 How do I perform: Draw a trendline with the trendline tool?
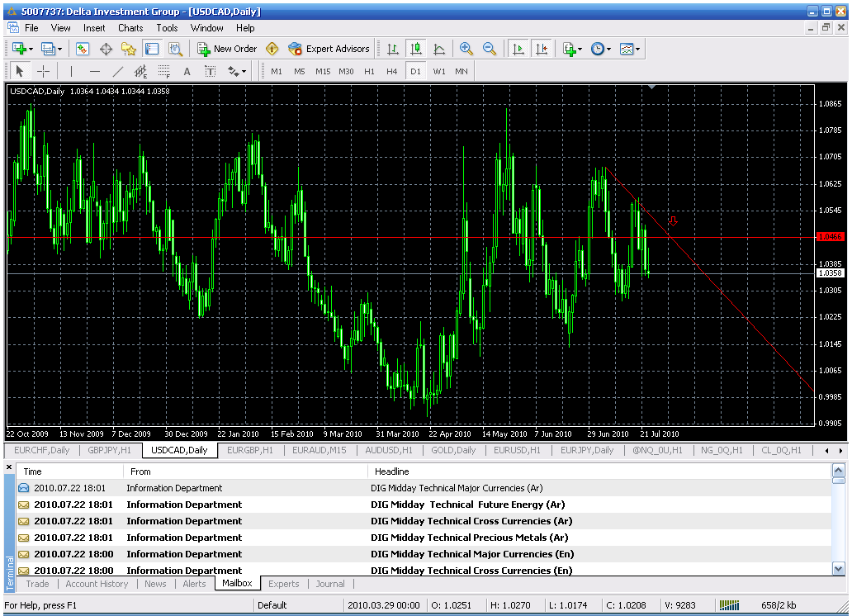coord(117,71)
